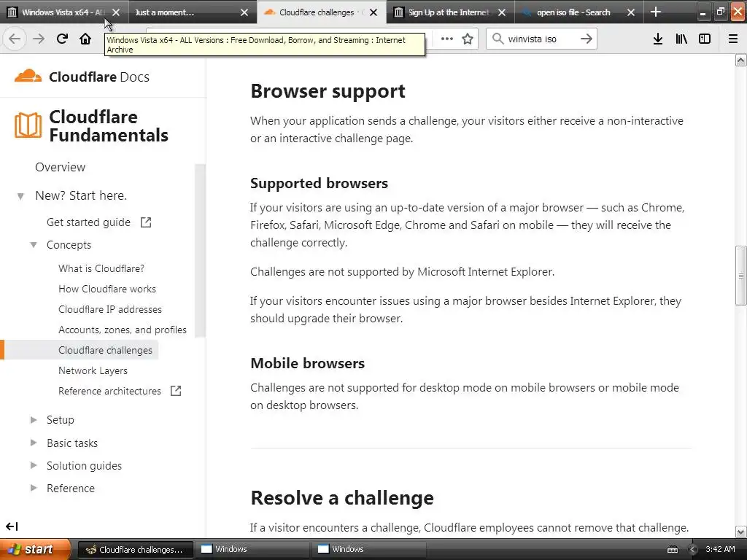Open Reference architectures link
This screenshot has width=747, height=560.
109,391
